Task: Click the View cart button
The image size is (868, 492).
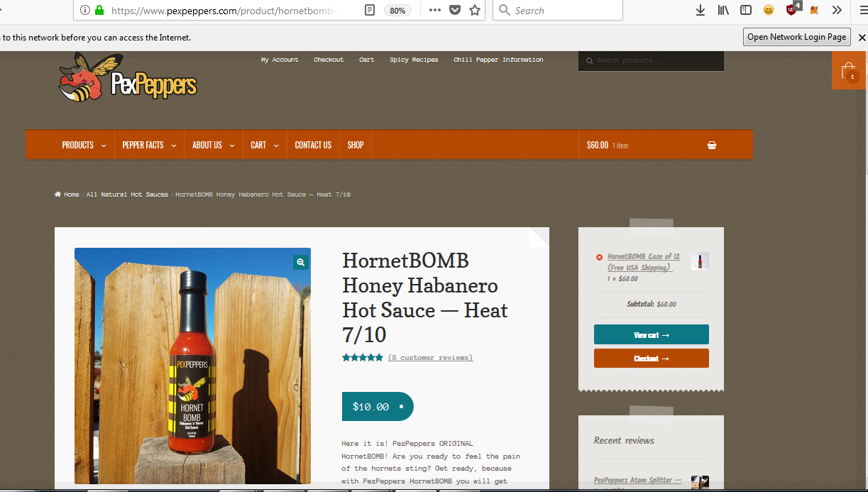Action: coord(652,334)
